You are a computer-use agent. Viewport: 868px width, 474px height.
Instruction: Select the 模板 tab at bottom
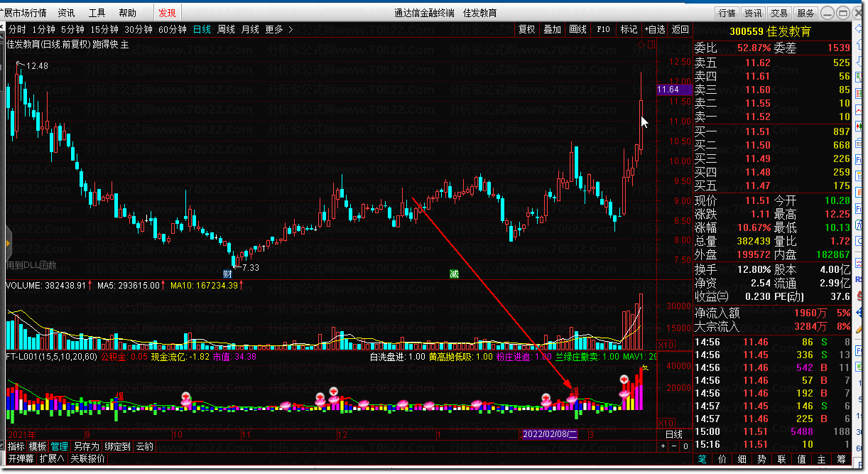pyautogui.click(x=38, y=446)
